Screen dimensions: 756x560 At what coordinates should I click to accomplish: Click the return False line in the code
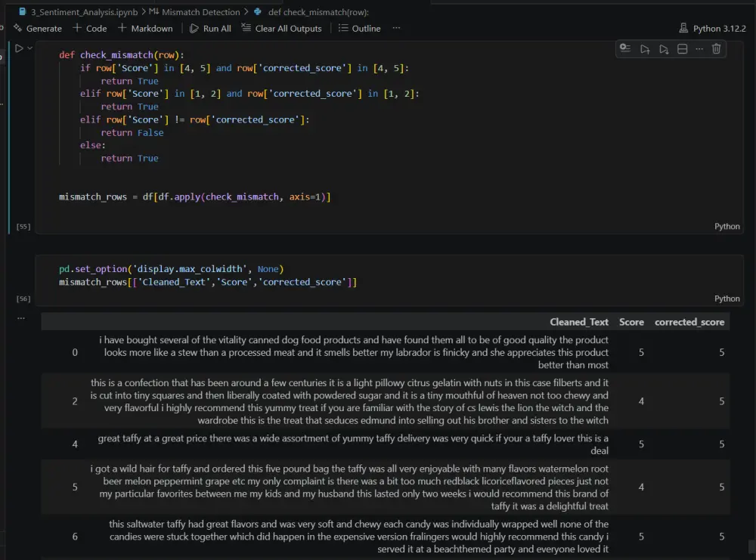tap(132, 132)
